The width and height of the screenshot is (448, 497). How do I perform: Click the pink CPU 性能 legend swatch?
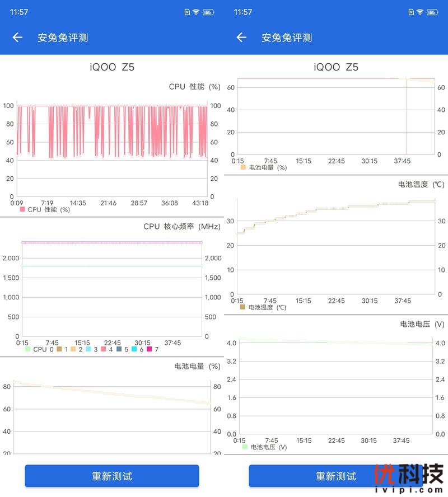pyautogui.click(x=22, y=209)
